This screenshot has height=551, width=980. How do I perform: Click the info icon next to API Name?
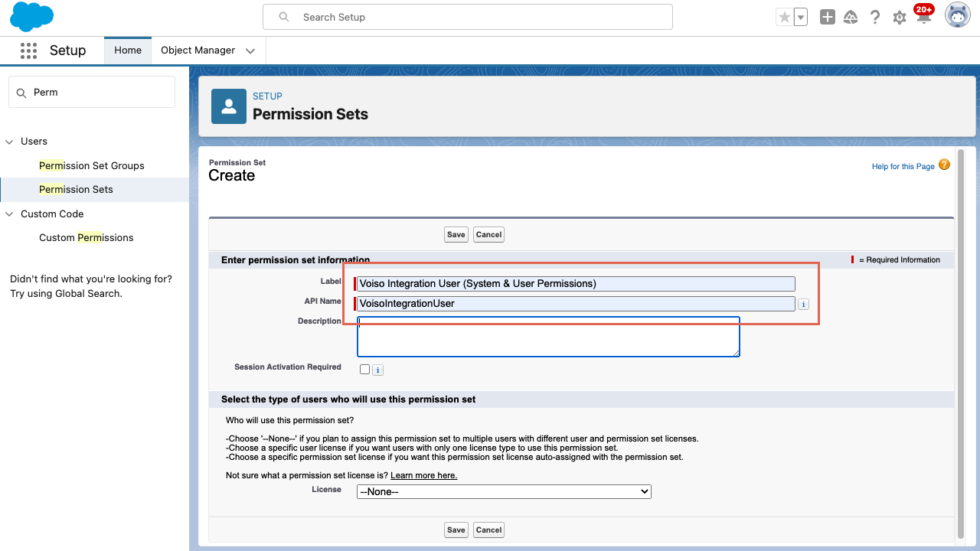(x=803, y=305)
